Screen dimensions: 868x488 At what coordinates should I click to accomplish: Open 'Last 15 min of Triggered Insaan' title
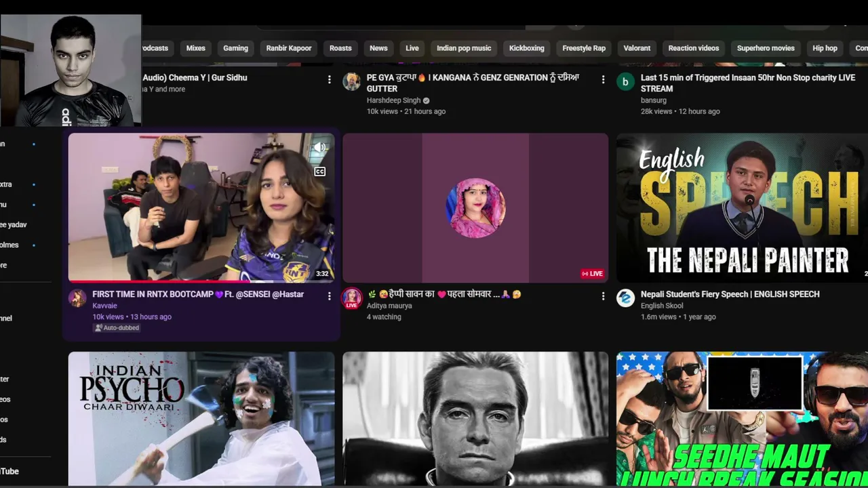[x=748, y=83]
